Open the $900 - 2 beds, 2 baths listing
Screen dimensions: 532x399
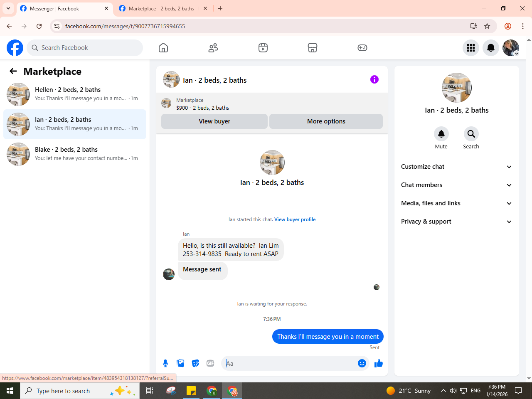pos(202,108)
